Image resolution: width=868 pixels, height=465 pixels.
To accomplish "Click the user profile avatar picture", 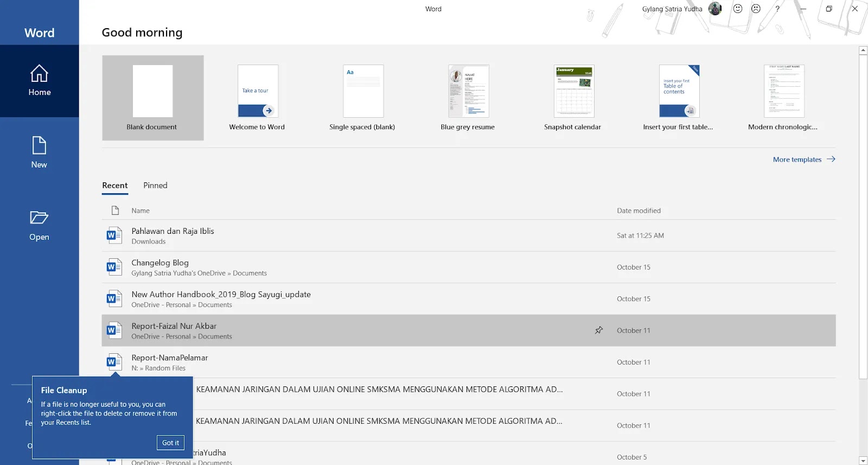I will click(x=715, y=9).
